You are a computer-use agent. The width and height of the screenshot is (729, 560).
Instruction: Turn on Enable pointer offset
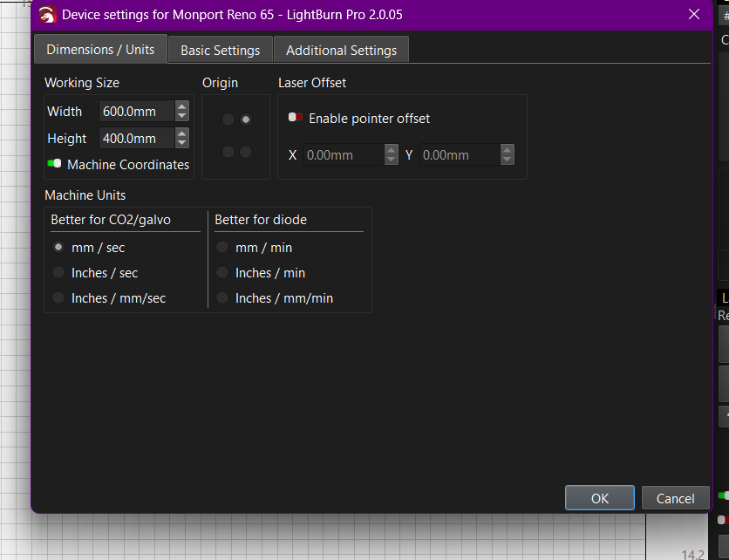tap(296, 118)
